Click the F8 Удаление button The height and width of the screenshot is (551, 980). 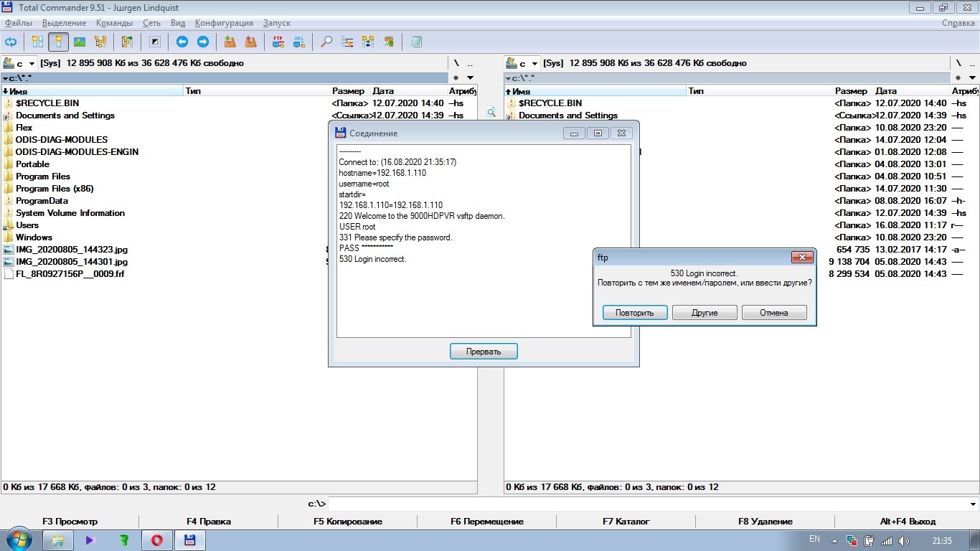(x=765, y=522)
